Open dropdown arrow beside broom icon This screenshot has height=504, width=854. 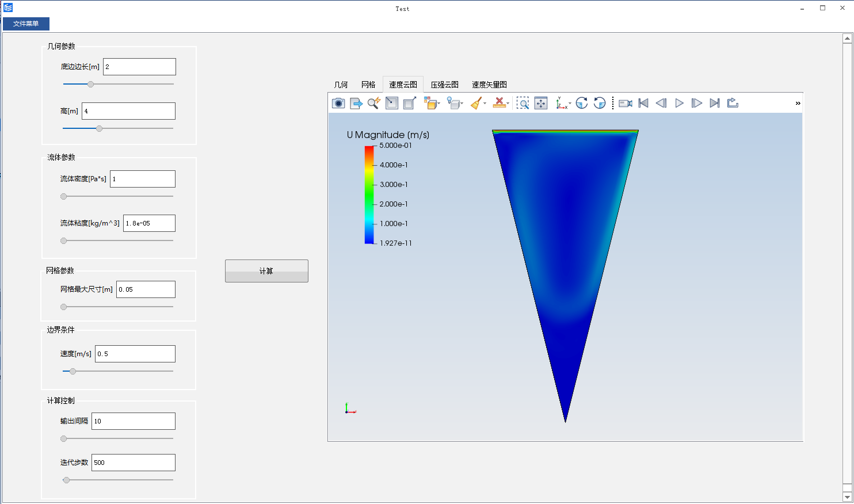(485, 104)
